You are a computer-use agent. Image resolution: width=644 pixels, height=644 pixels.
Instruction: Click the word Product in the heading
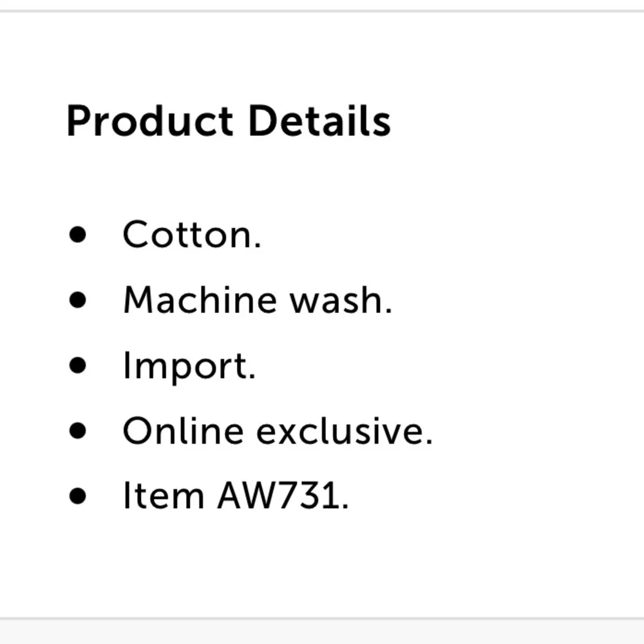(x=149, y=121)
